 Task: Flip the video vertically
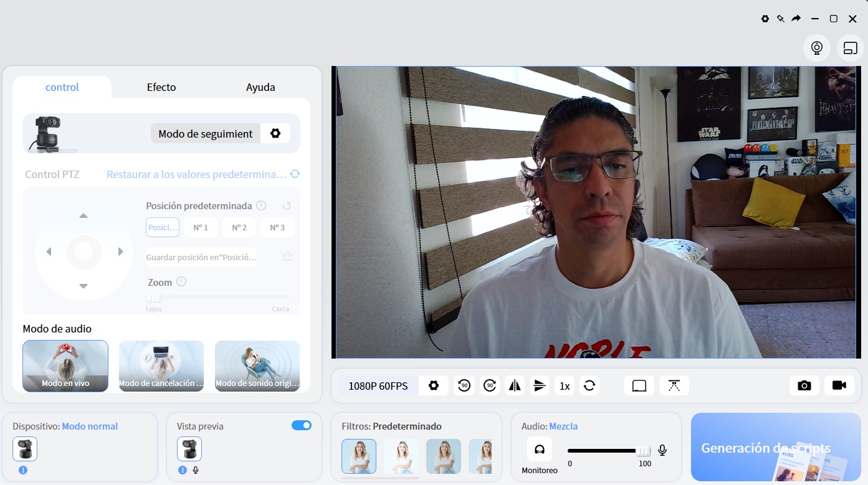[x=540, y=385]
